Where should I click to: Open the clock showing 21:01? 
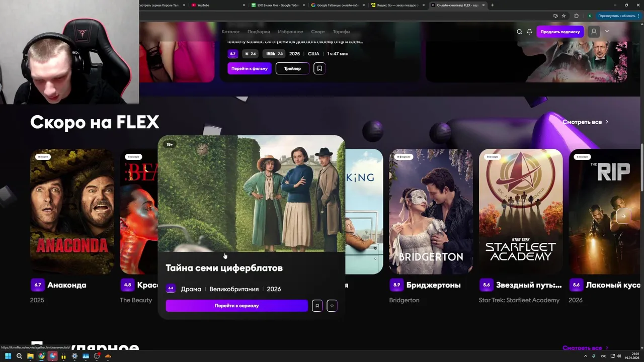pyautogui.click(x=632, y=356)
